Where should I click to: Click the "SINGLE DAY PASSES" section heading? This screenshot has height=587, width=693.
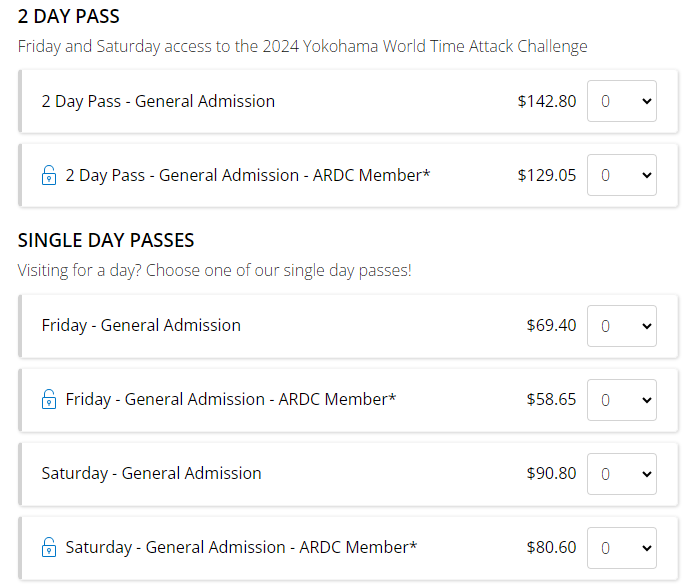coord(106,241)
